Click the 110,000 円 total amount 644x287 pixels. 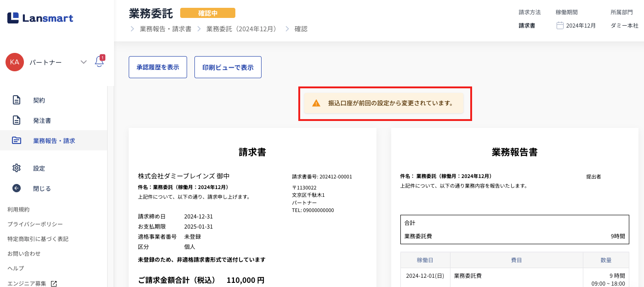(245, 280)
